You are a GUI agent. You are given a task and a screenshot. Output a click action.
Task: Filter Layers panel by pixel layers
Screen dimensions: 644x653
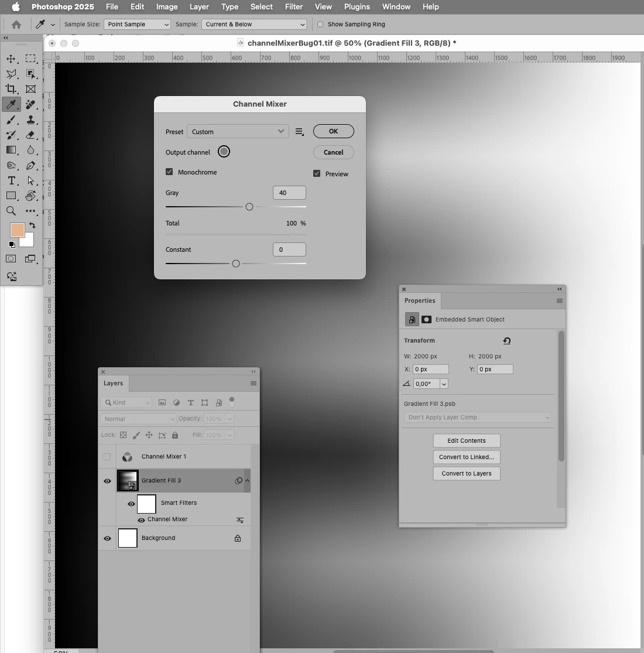point(162,403)
